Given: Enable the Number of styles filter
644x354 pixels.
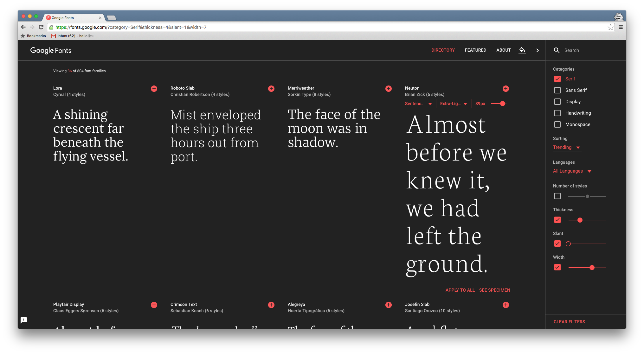Looking at the screenshot, I should [557, 196].
